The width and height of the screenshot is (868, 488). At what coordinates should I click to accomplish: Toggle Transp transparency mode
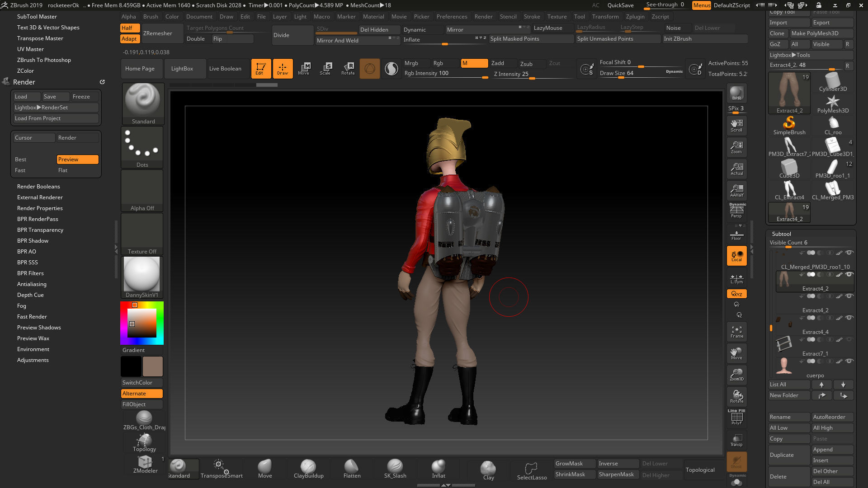pyautogui.click(x=736, y=440)
